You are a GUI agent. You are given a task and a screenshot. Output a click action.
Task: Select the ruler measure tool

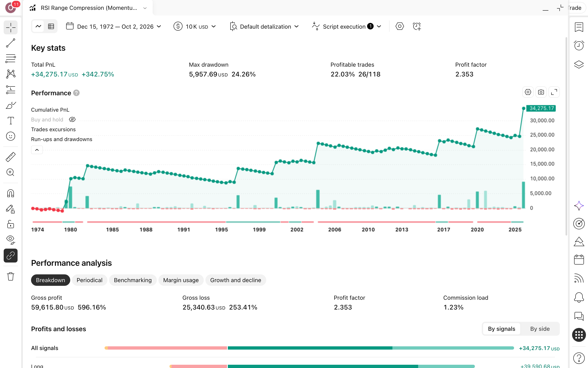[10, 157]
